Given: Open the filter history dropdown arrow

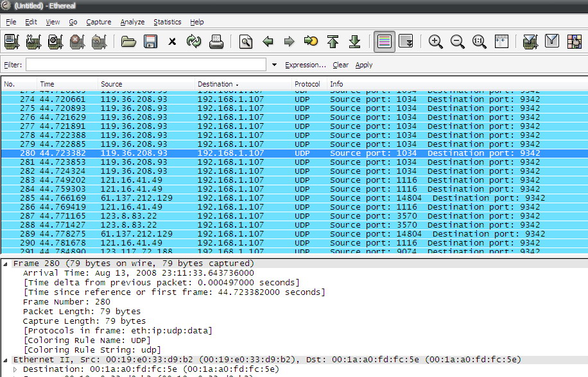Looking at the screenshot, I should coord(275,65).
